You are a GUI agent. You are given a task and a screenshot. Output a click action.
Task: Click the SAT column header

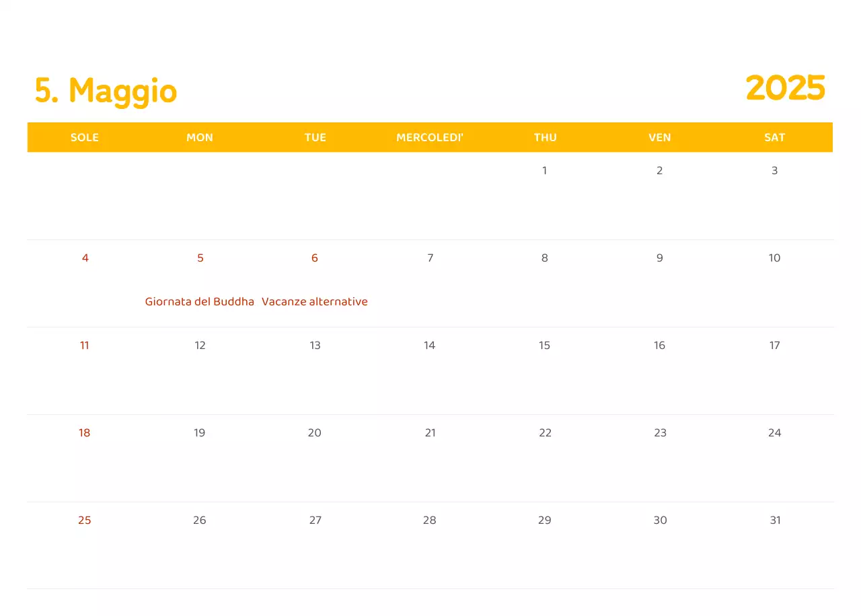pos(774,137)
